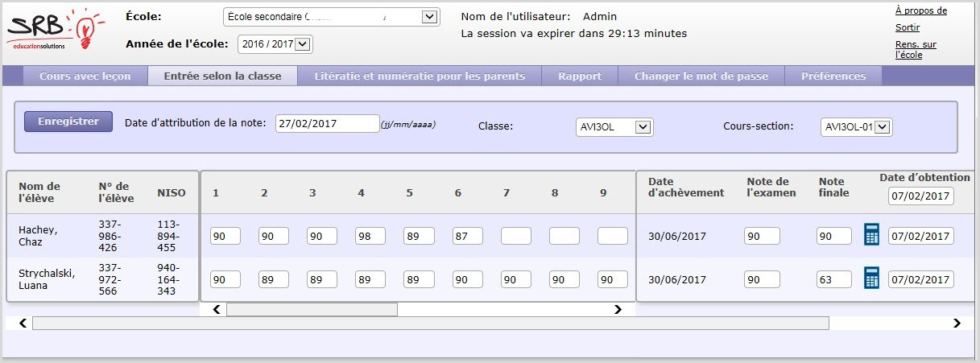Open the À propos de link
The height and width of the screenshot is (363, 980).
pyautogui.click(x=920, y=11)
